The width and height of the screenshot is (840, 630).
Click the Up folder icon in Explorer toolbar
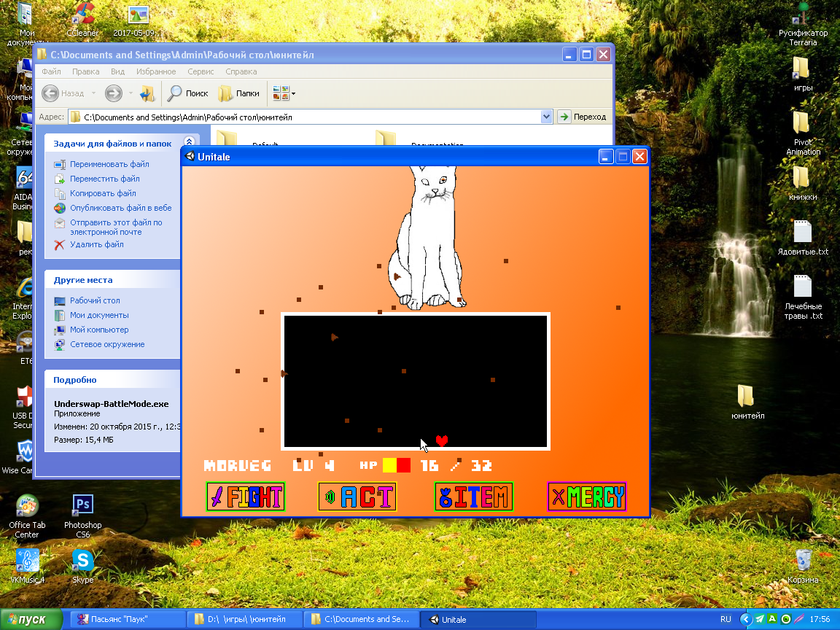(x=147, y=93)
